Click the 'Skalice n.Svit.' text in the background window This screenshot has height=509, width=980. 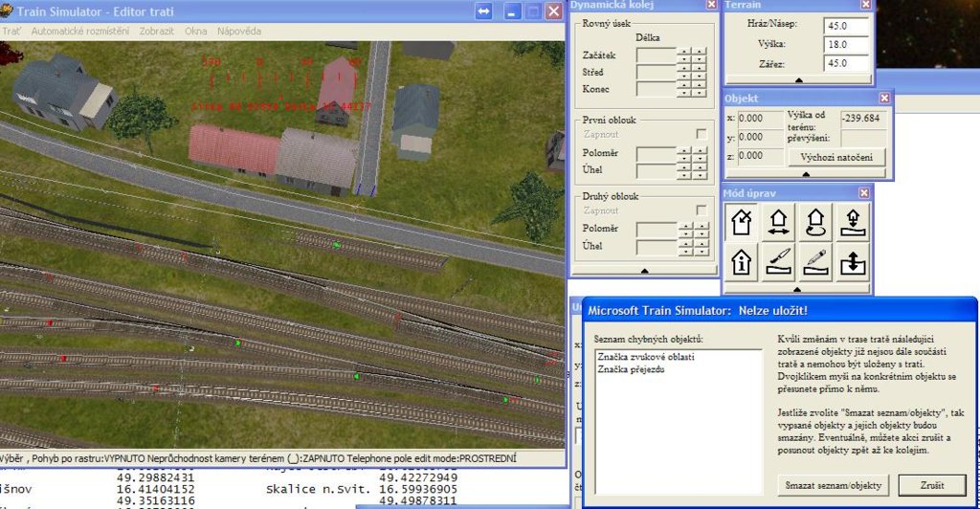[318, 489]
